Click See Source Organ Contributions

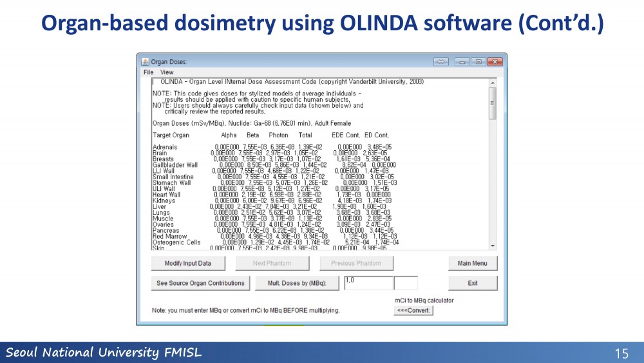tap(200, 283)
